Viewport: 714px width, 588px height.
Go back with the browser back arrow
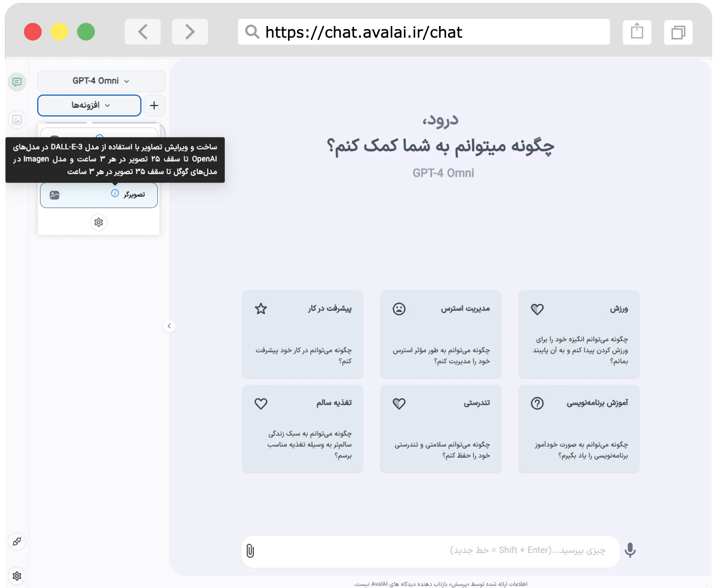(142, 32)
